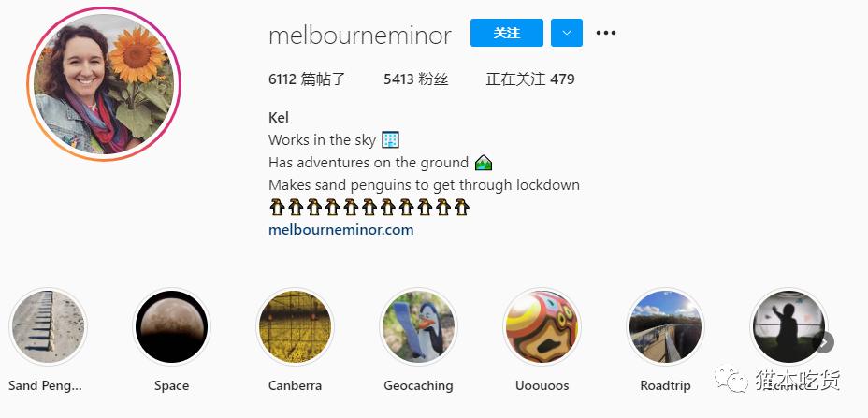View the 5413 粉丝 followers list
Image resolution: width=868 pixels, height=418 pixels.
click(x=415, y=79)
